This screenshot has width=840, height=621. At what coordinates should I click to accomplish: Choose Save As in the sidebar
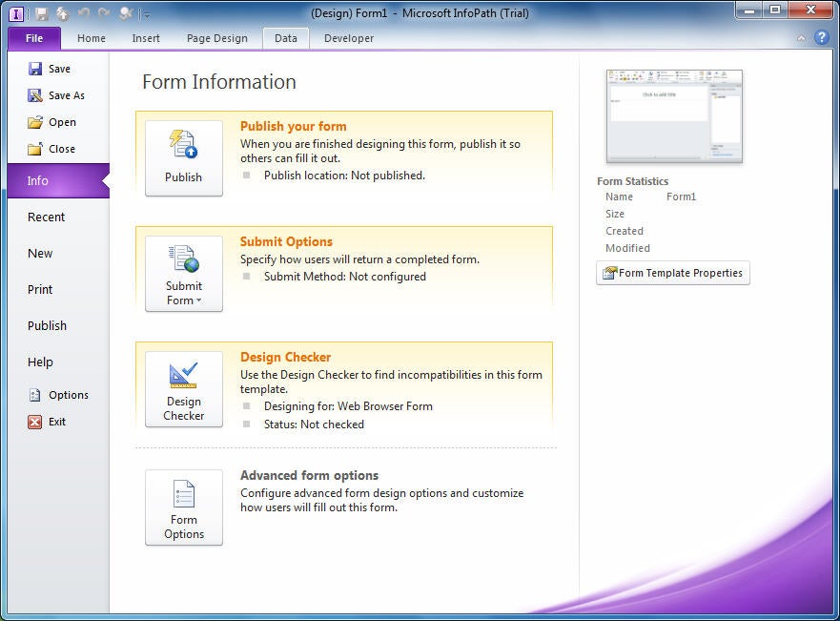click(x=58, y=95)
